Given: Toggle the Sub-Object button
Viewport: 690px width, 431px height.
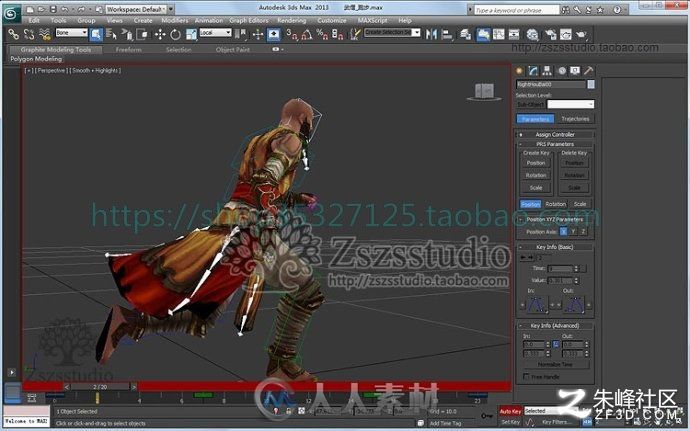Looking at the screenshot, I should [530, 104].
